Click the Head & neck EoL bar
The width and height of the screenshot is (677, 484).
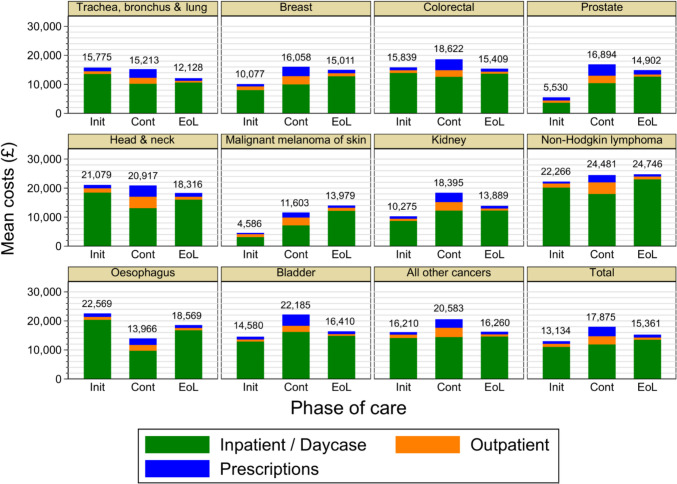[x=188, y=219]
